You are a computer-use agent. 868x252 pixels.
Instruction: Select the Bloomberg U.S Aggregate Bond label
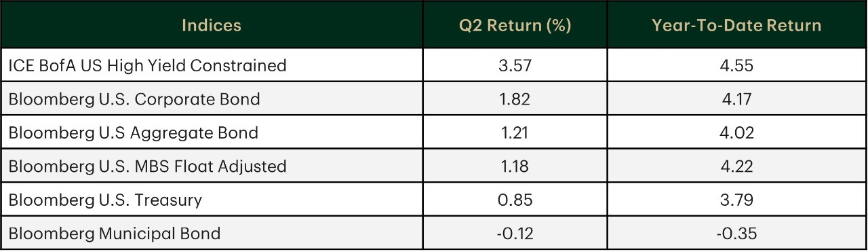134,132
